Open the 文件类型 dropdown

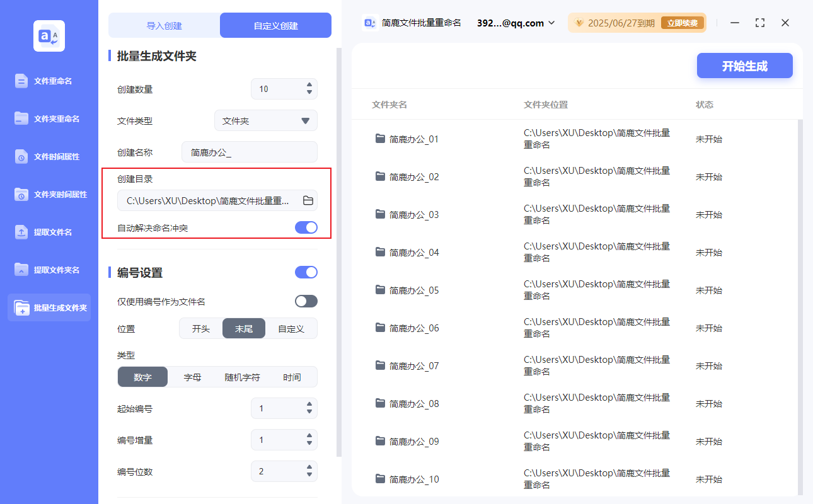point(265,120)
